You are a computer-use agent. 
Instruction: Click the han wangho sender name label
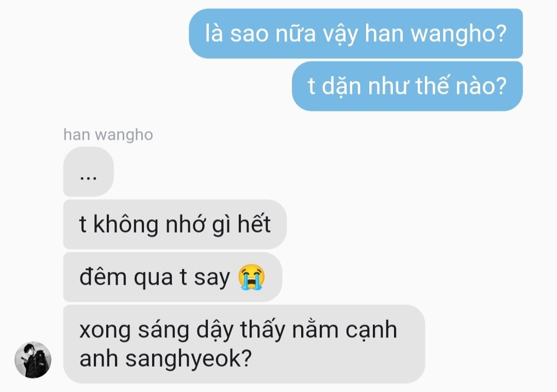point(108,135)
